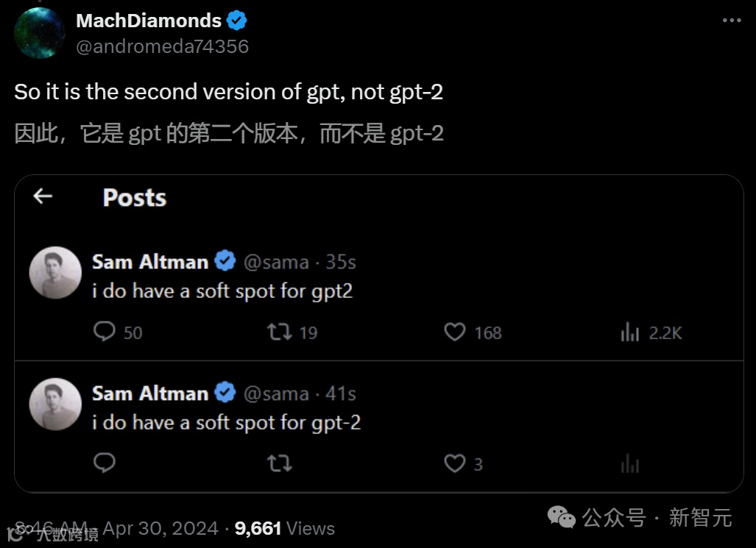Image resolution: width=756 pixels, height=548 pixels.
Task: Open the three-dot more options menu
Action: (731, 21)
